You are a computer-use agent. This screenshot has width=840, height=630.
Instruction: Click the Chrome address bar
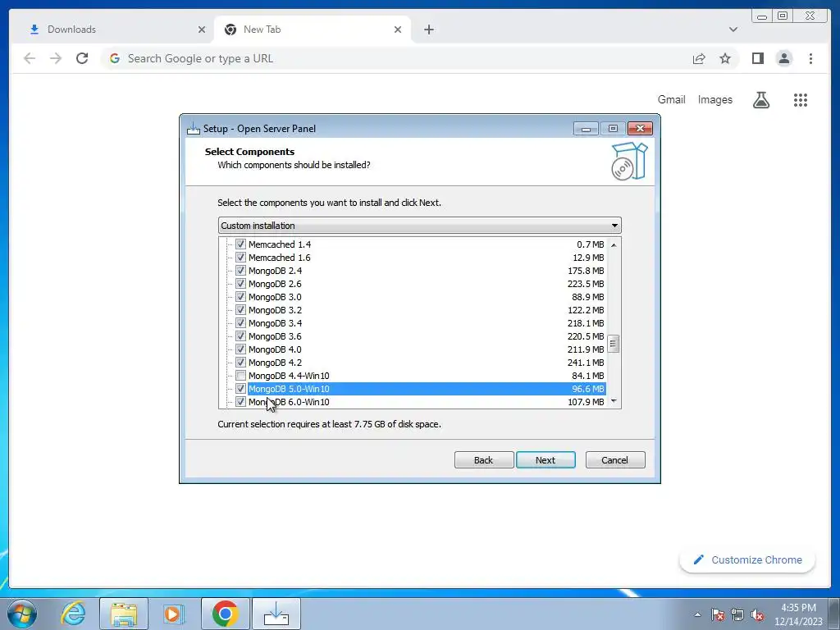[396, 58]
